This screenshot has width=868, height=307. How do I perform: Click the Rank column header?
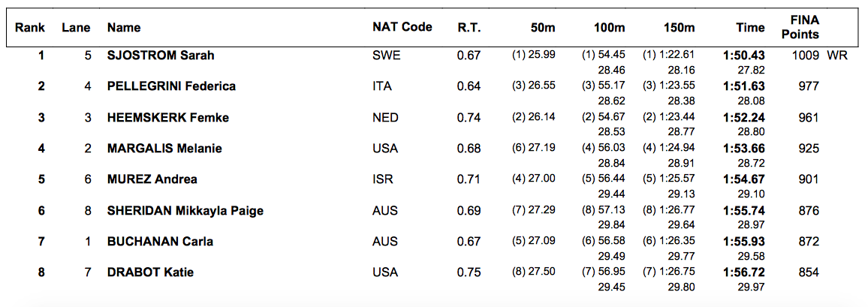[x=30, y=27]
